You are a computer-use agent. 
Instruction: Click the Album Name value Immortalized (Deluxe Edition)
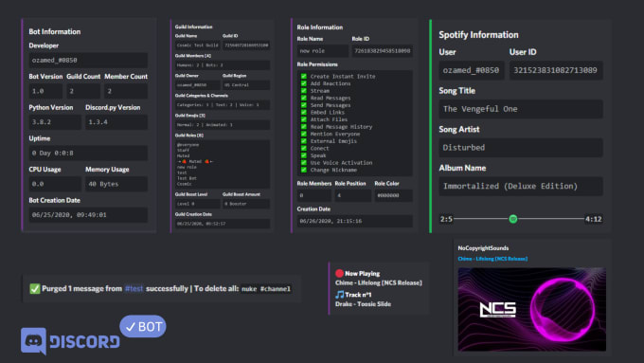[x=521, y=186]
